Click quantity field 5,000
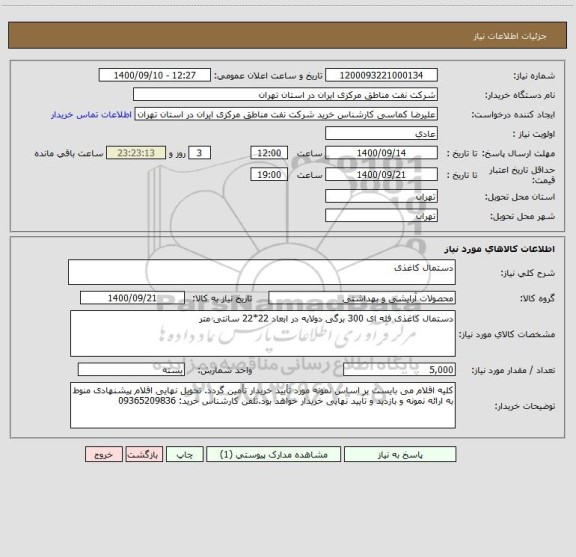 click(399, 370)
